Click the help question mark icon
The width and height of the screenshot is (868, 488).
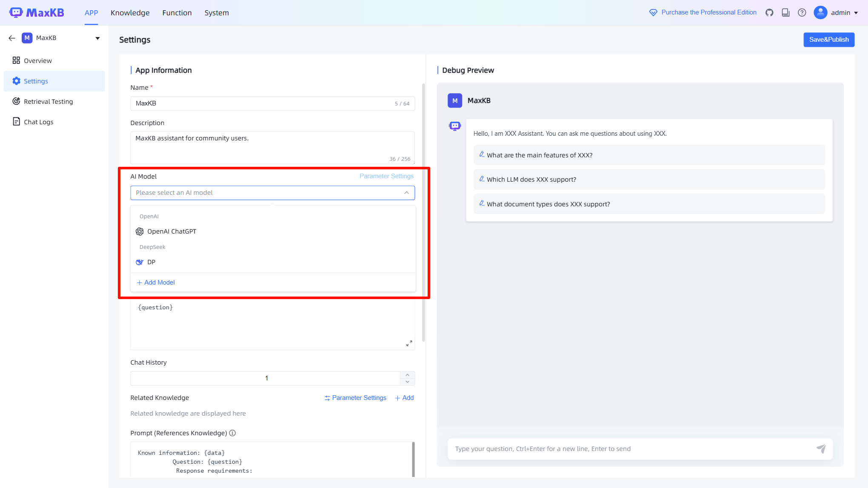[x=802, y=13]
